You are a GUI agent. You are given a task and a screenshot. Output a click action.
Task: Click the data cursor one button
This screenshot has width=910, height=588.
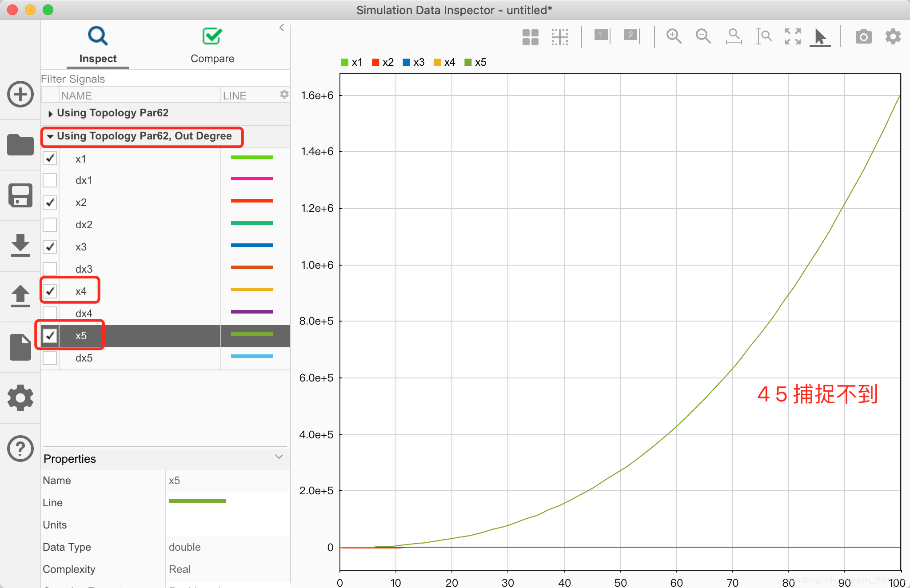[x=602, y=36]
